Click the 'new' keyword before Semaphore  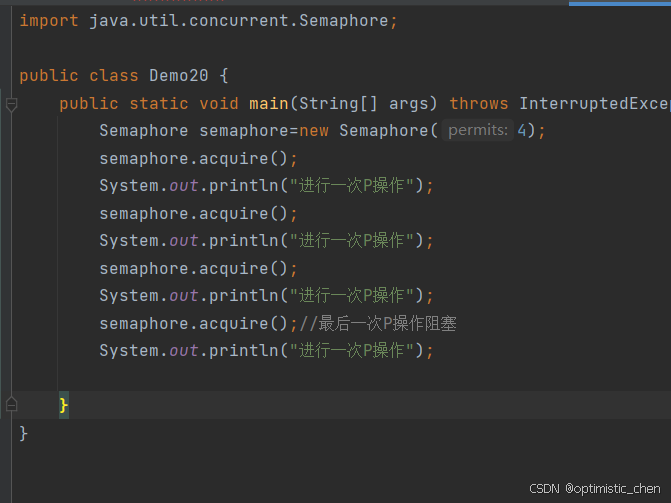click(314, 131)
